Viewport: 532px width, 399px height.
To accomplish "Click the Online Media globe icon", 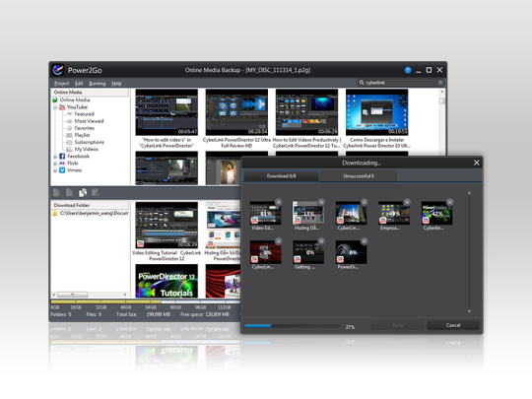I will pyautogui.click(x=55, y=100).
